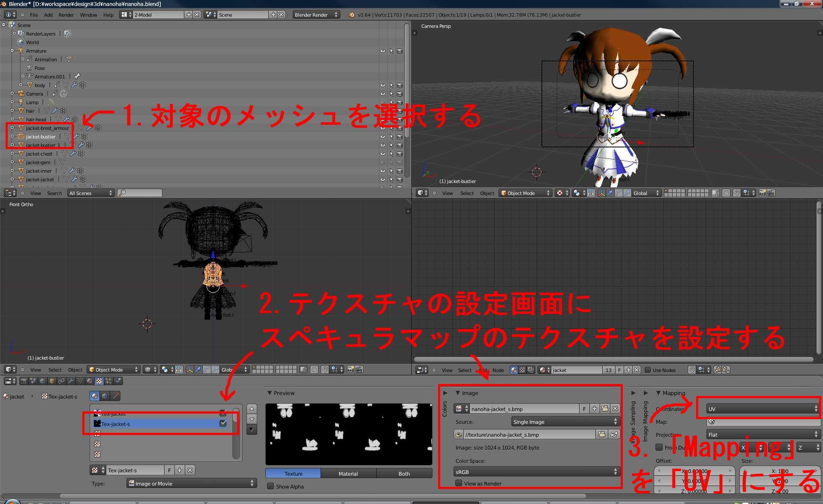823x504 pixels.
Task: Open Particles properties in the Properties header
Action: 109,381
